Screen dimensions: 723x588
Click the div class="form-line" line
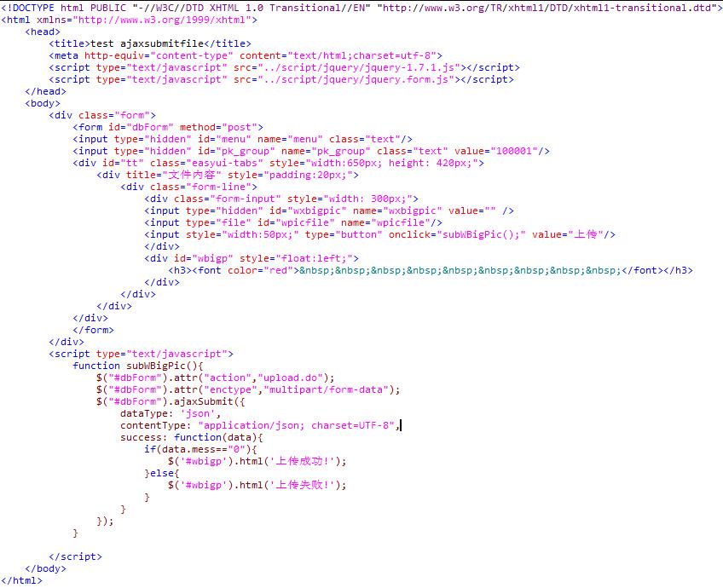pyautogui.click(x=189, y=187)
